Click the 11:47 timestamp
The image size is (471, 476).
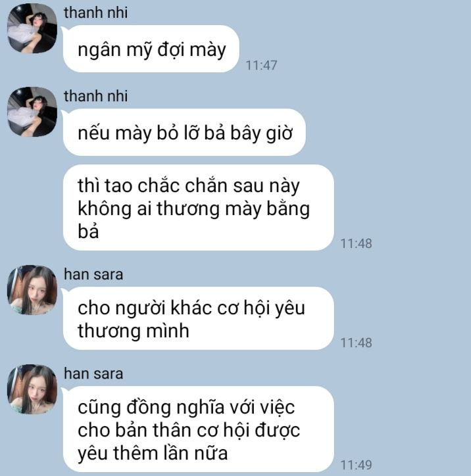click(261, 65)
